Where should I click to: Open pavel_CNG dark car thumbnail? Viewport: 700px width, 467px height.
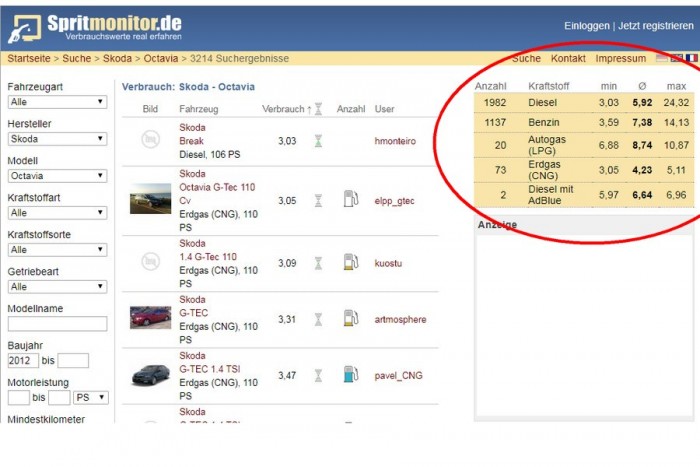[x=150, y=375]
